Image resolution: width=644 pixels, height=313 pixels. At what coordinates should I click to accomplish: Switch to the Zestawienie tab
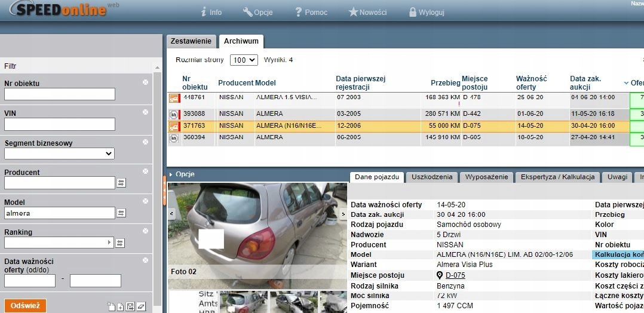click(191, 41)
